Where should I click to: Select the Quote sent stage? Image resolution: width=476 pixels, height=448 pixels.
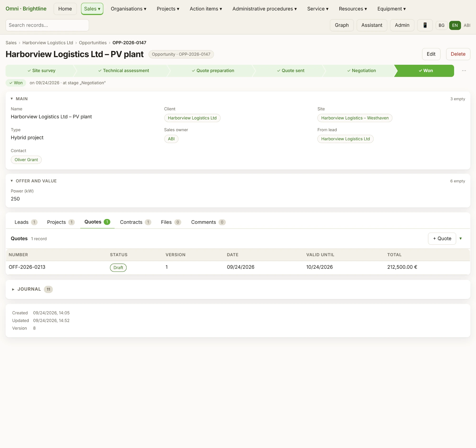tap(290, 71)
